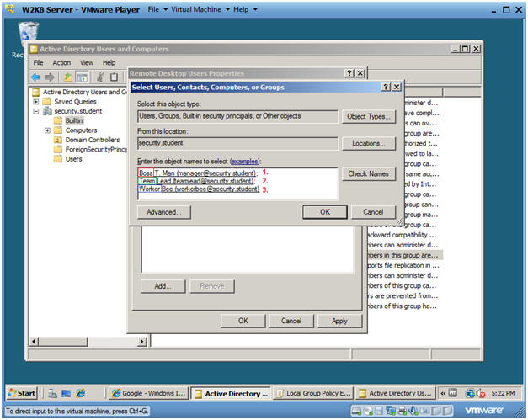
Task: Click the 5:22 PM taskbar clock
Action: click(503, 393)
